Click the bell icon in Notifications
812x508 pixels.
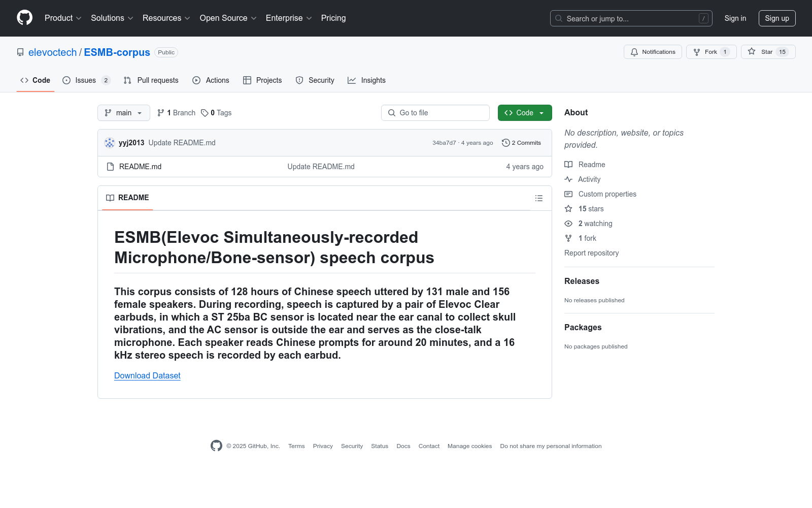[x=634, y=52]
